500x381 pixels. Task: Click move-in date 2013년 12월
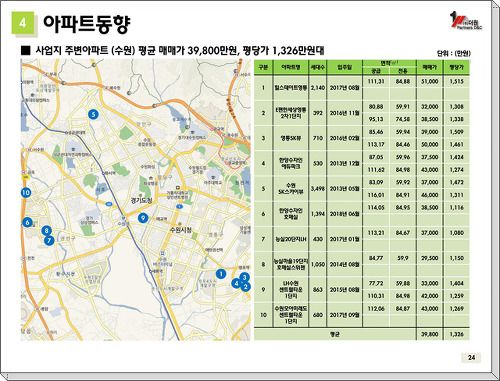345,163
